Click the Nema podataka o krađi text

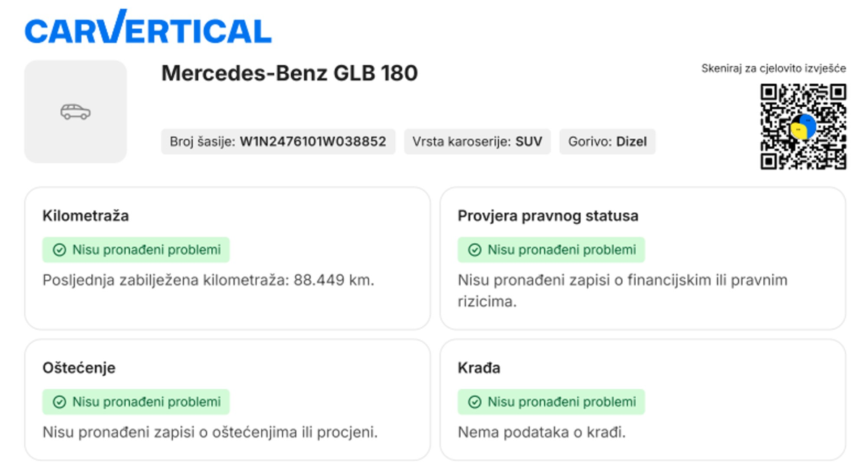542,432
